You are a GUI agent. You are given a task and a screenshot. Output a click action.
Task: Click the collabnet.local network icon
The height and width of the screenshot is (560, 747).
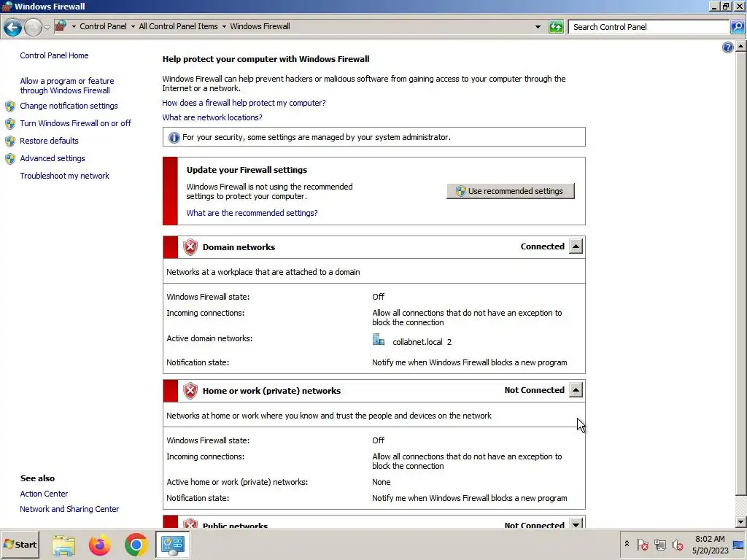tap(379, 340)
